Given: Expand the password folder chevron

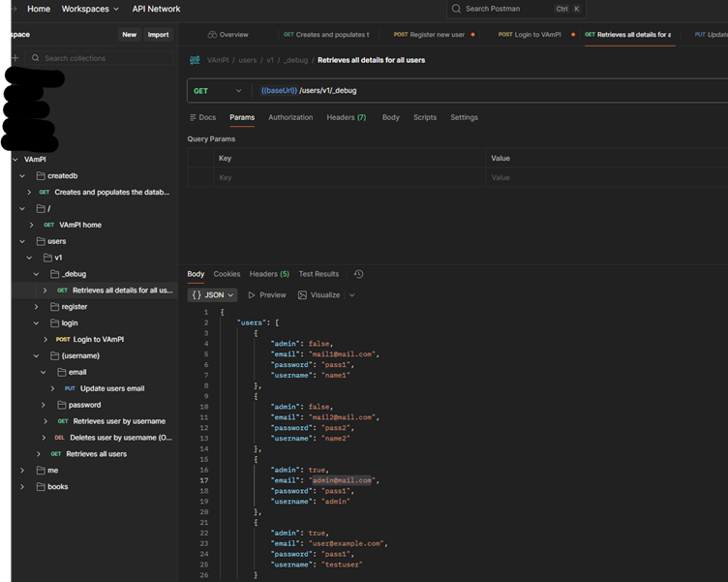Looking at the screenshot, I should click(44, 405).
